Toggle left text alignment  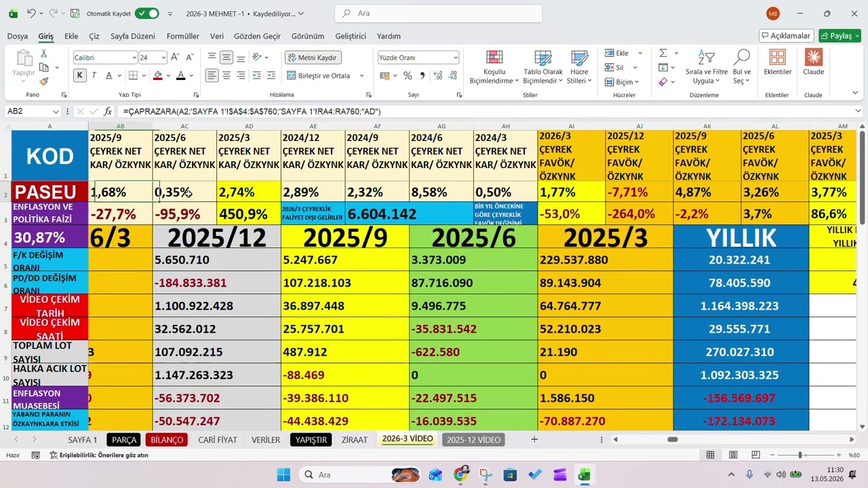point(212,75)
